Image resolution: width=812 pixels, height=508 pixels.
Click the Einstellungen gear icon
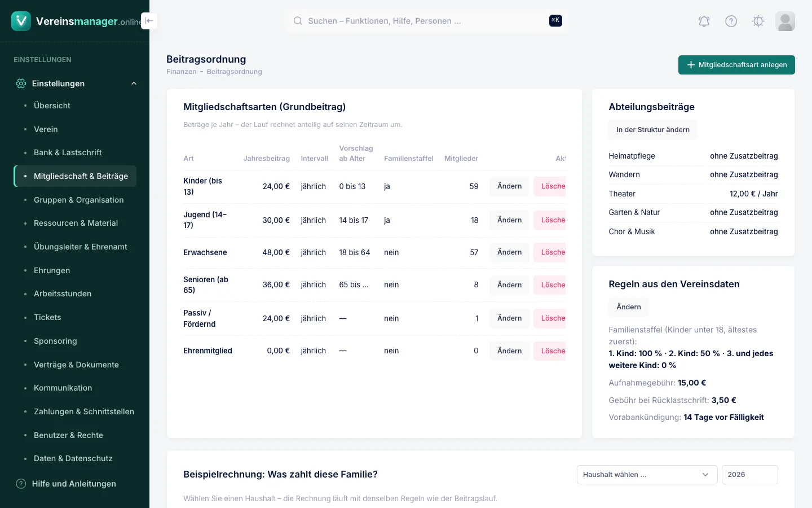[x=21, y=84]
